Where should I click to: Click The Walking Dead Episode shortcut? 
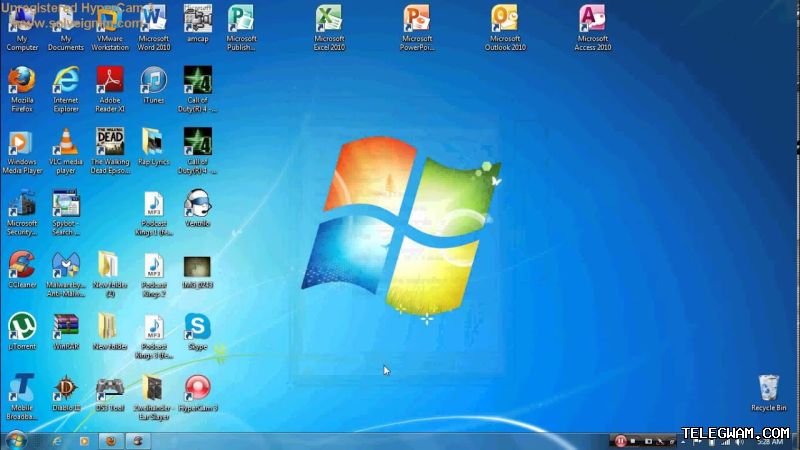(x=110, y=152)
